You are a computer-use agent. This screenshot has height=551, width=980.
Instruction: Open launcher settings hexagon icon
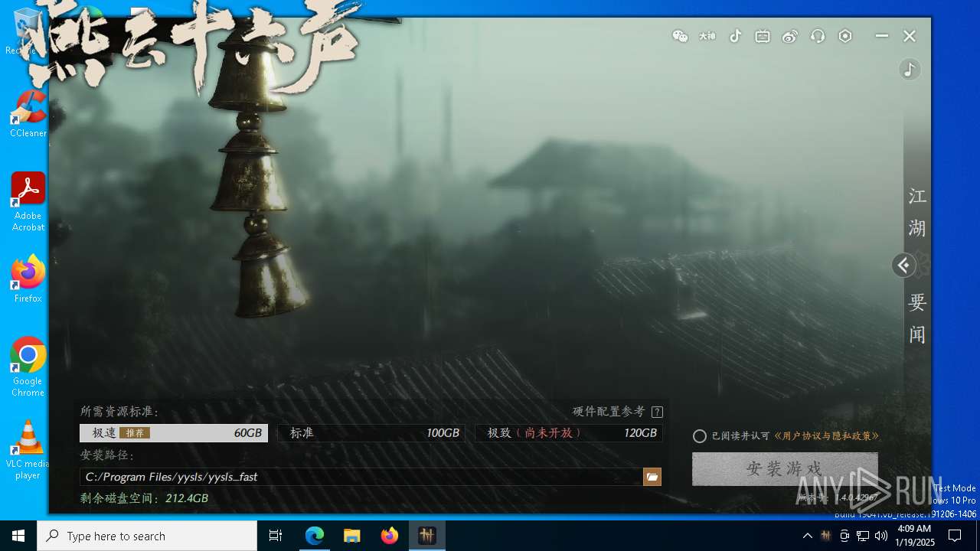[x=845, y=36]
